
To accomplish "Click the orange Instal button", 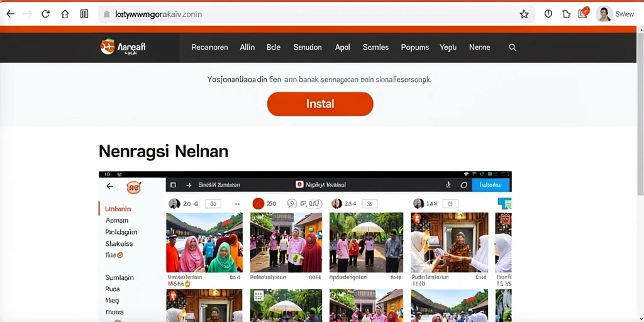I will (320, 104).
